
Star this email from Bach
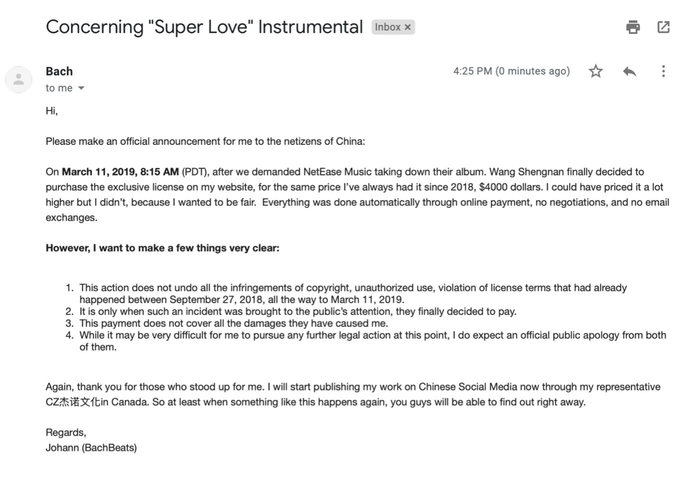[596, 71]
